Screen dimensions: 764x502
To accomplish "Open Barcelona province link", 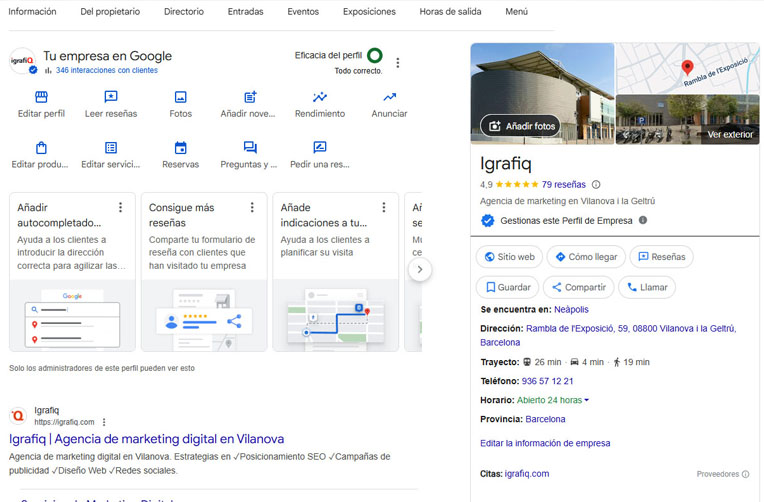I will coord(545,419).
